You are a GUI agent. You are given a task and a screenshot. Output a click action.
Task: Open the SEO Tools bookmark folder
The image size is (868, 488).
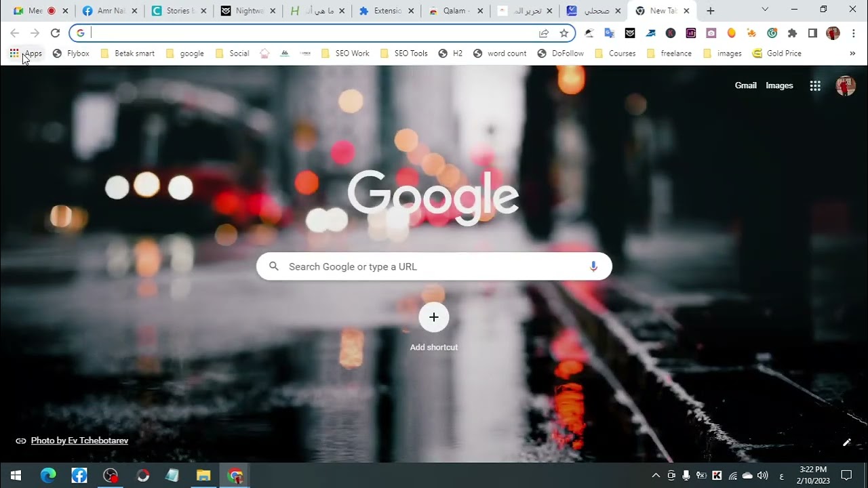[404, 54]
